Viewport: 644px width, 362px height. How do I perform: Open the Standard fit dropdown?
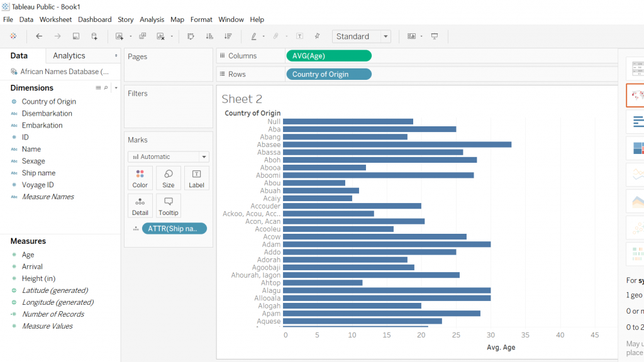(x=361, y=36)
